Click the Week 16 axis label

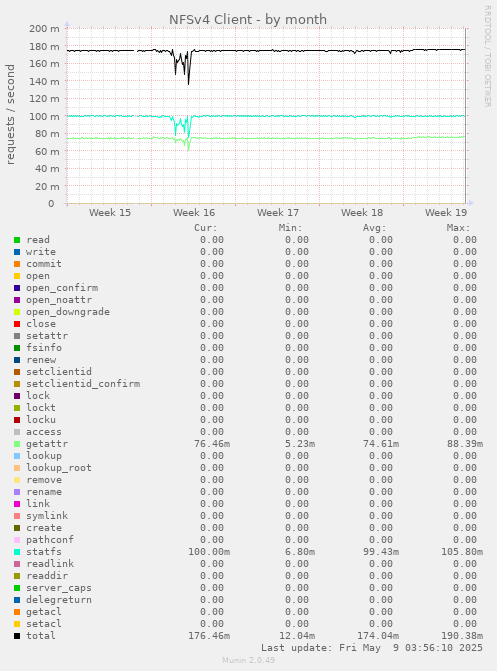[x=194, y=213]
